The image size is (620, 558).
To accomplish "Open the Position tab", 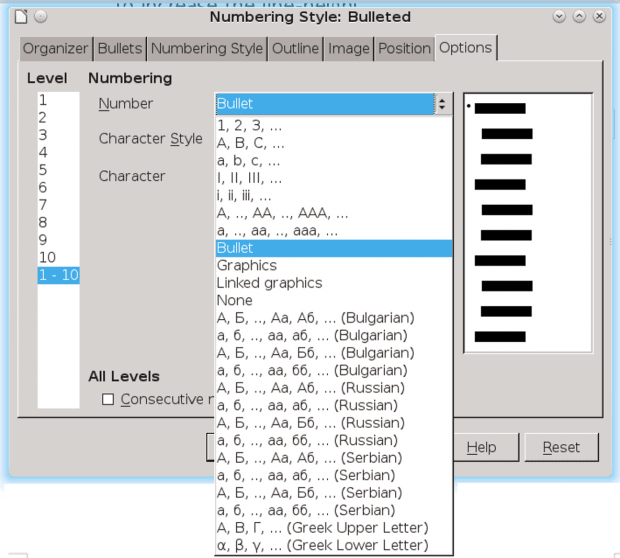I will click(x=404, y=49).
